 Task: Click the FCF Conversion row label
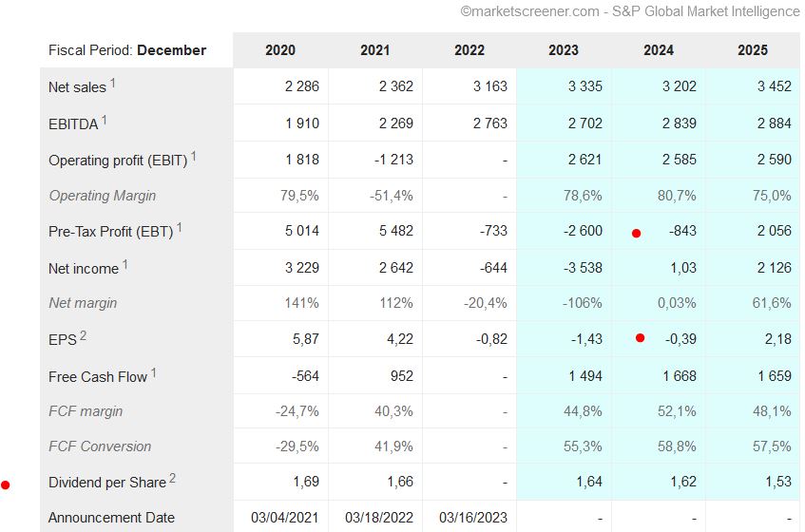coord(100,446)
